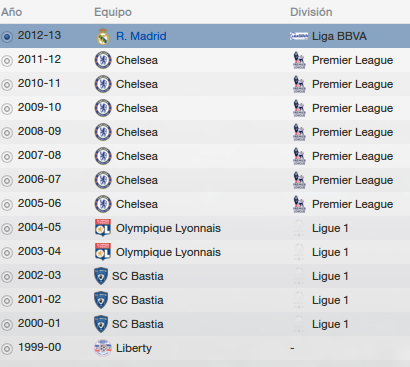Click SC Bastia name in 2001-02 row
This screenshot has width=410, height=367.
click(x=138, y=300)
